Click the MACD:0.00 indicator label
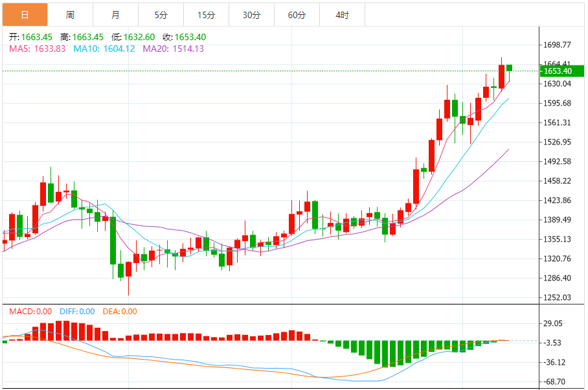588x390 pixels. (30, 311)
